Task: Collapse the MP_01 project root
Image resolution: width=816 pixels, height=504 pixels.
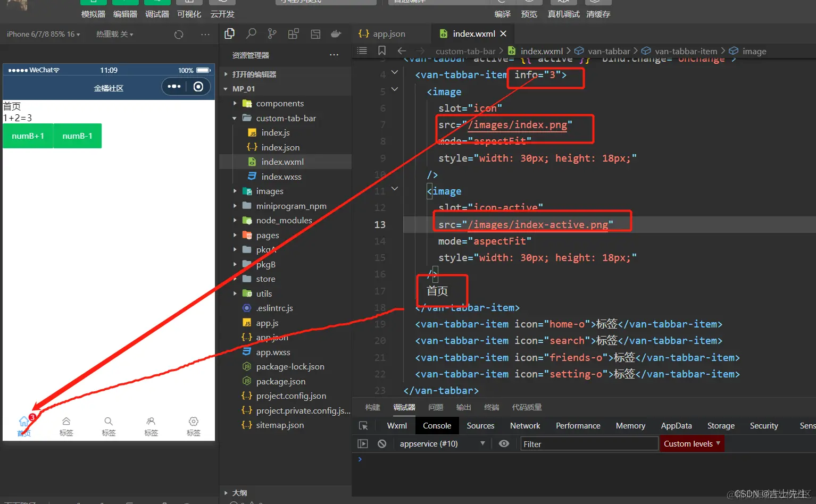Action: (285, 89)
